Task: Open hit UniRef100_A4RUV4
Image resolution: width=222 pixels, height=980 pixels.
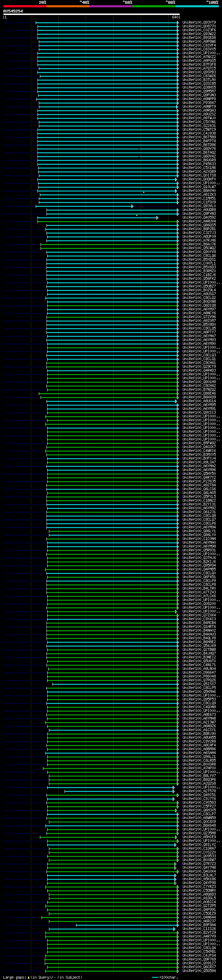Action: pyautogui.click(x=199, y=221)
